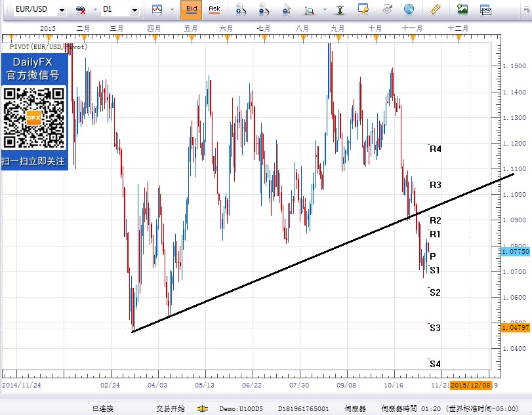The height and width of the screenshot is (415, 532).
Task: Click the fit vertical scale icon
Action: (340, 10)
